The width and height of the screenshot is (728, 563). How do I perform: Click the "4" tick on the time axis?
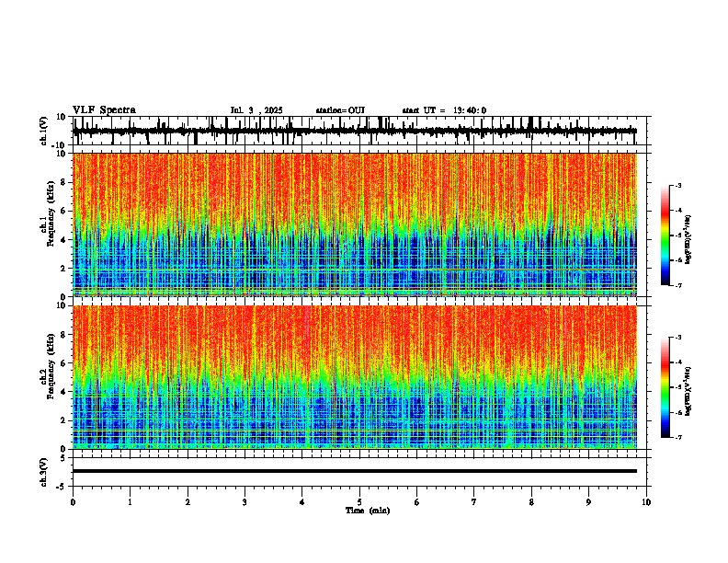[x=302, y=502]
